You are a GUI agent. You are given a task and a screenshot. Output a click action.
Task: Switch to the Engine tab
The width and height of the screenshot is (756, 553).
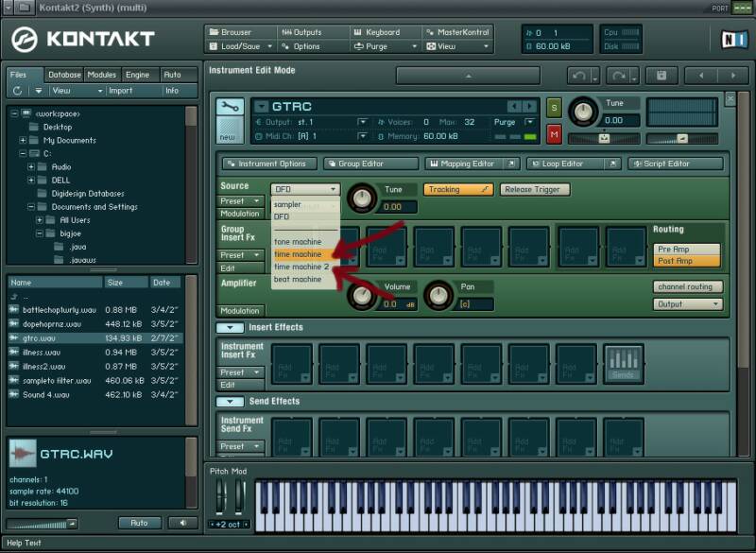point(138,75)
